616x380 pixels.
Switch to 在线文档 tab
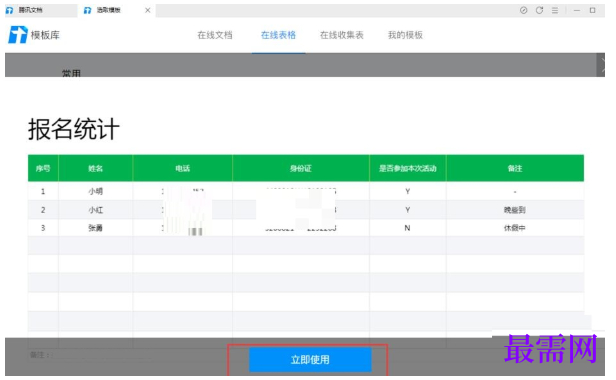tap(215, 35)
